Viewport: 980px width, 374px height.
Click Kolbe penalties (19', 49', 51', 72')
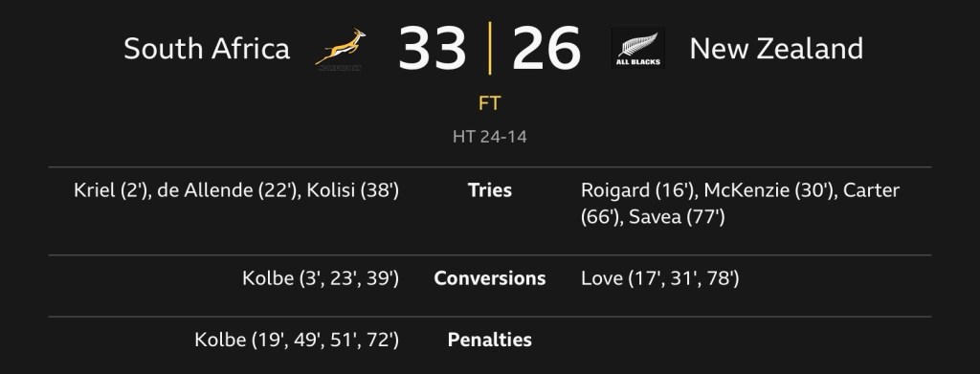(x=297, y=340)
